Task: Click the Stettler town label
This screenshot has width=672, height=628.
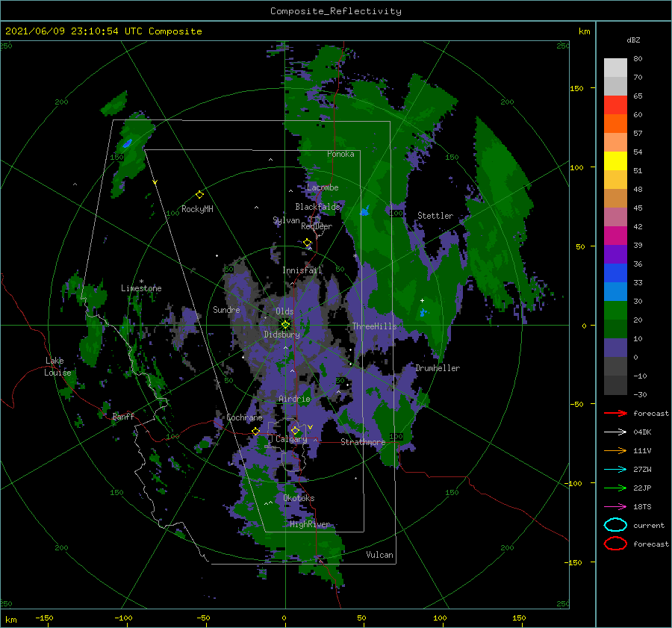Action: [x=435, y=216]
